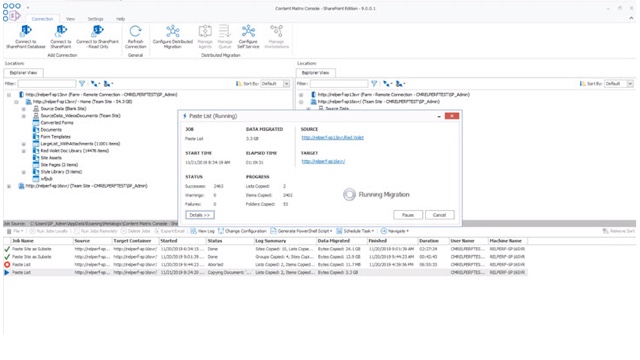This screenshot has width=640, height=360.
Task: Expand Source Data (Blank Site) node
Action: pyautogui.click(x=24, y=109)
